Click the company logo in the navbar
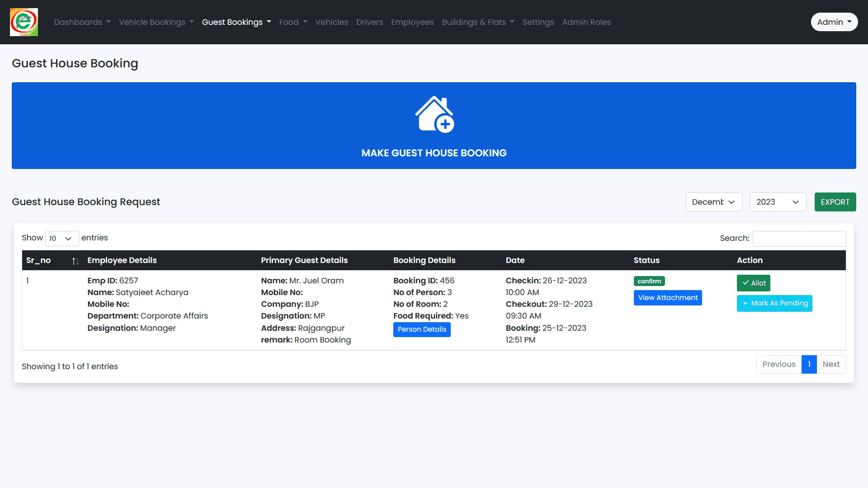Image resolution: width=868 pixels, height=488 pixels. pyautogui.click(x=24, y=22)
